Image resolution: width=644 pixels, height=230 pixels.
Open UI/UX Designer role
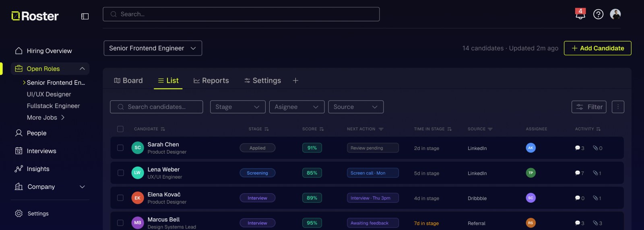[x=49, y=94]
